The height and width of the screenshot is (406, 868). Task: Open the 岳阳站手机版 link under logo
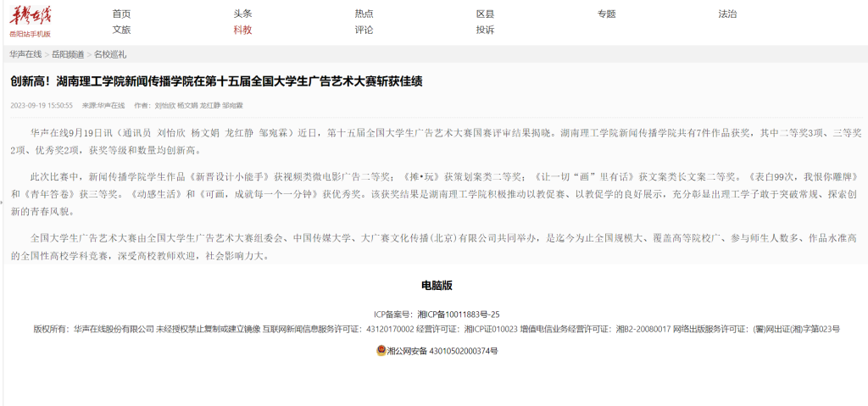pos(31,34)
